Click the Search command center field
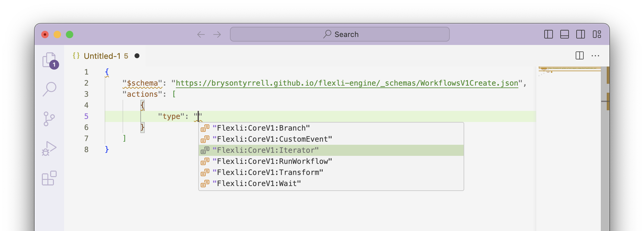 click(x=340, y=34)
